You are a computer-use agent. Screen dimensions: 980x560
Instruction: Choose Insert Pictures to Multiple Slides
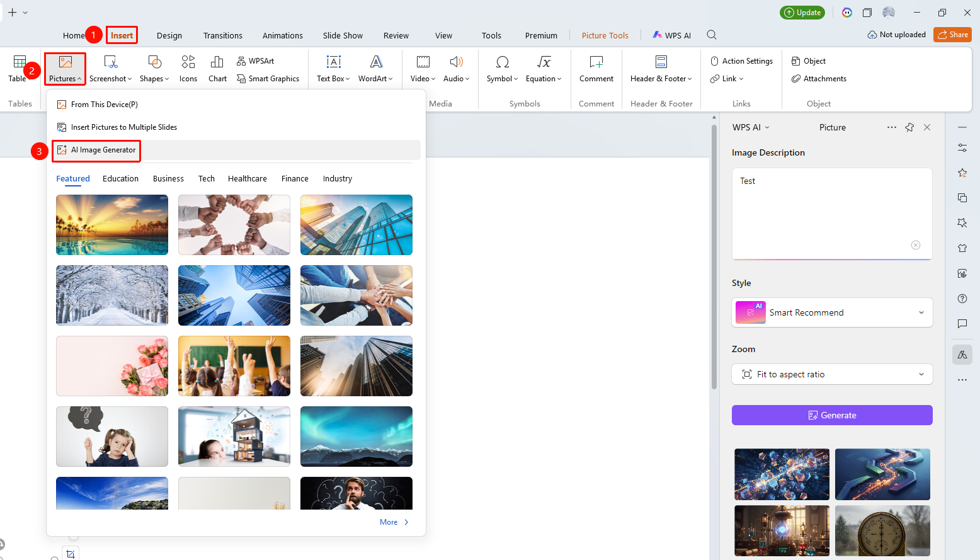pos(117,127)
